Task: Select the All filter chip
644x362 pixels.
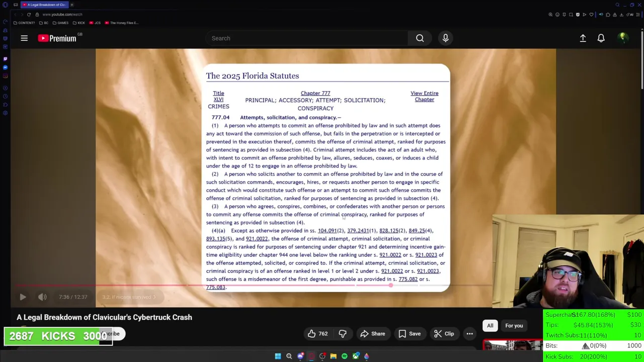Action: tap(490, 326)
